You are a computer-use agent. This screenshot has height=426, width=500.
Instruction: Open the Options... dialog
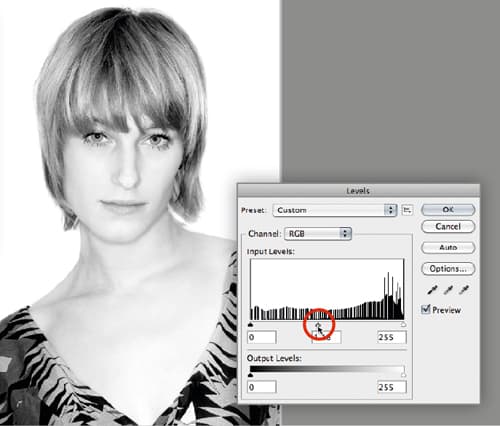click(x=448, y=269)
